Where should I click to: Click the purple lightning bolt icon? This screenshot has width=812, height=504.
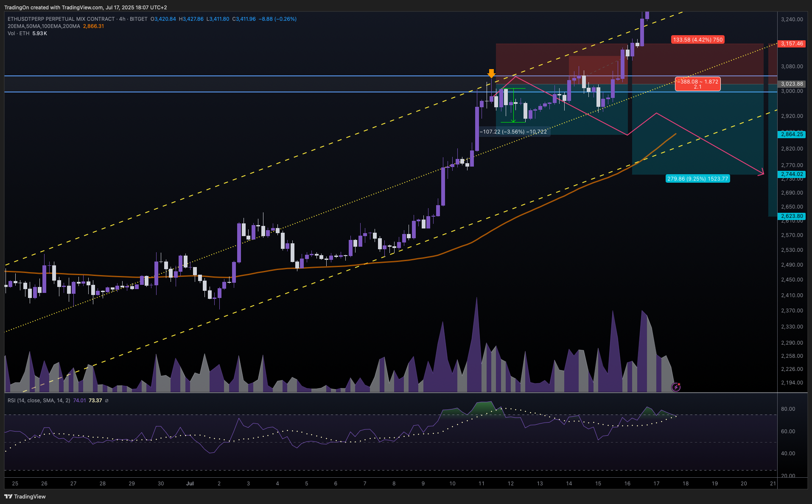click(676, 387)
